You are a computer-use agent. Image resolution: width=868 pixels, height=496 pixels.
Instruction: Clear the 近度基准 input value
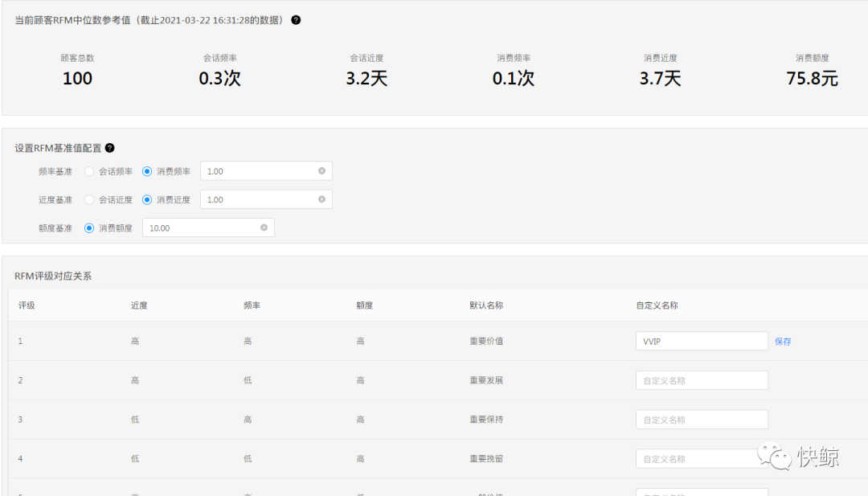(321, 199)
